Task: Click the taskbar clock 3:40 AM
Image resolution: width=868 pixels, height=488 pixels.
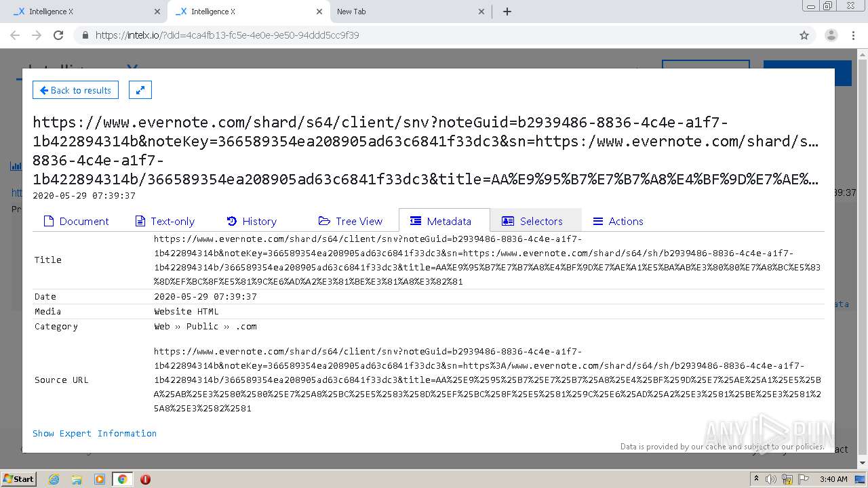Action: [833, 479]
